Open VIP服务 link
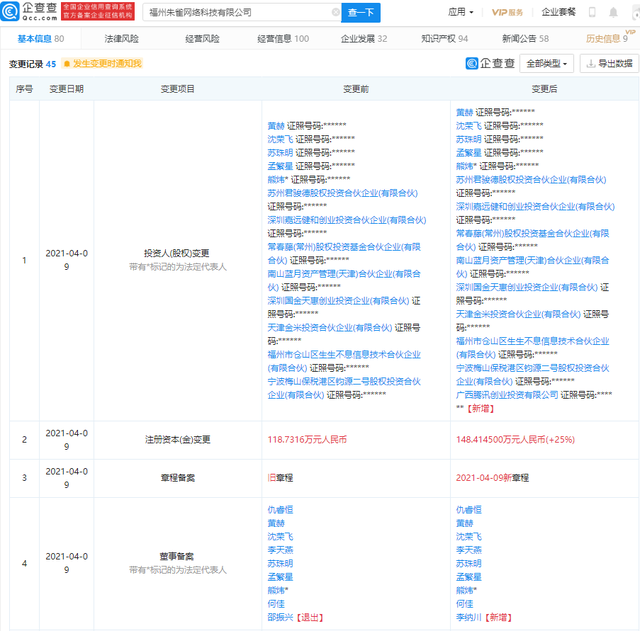The height and width of the screenshot is (631, 640). click(x=507, y=12)
